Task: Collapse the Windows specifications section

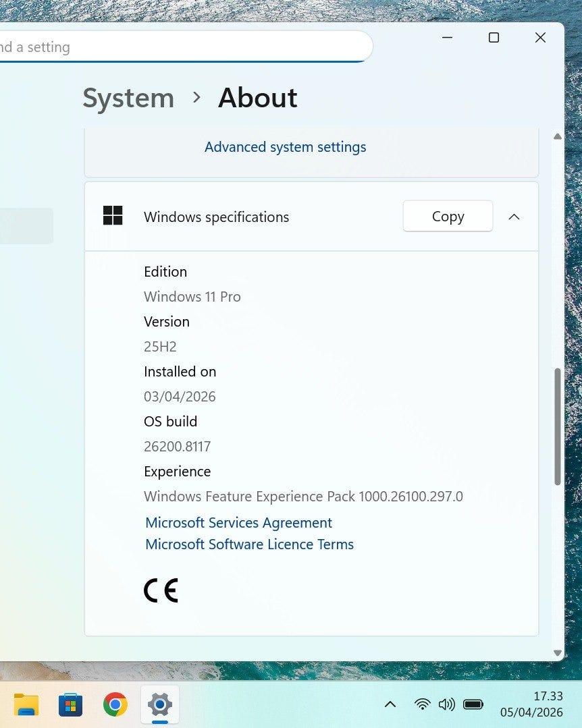Action: point(514,217)
